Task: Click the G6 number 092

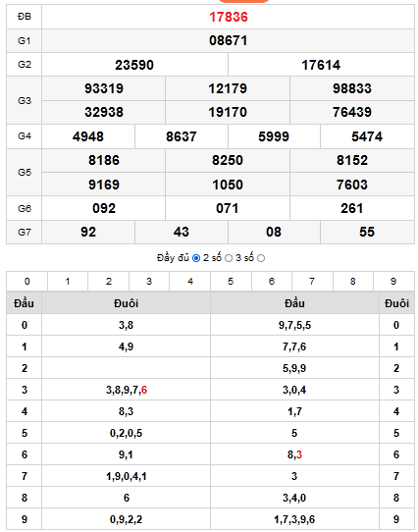Action: pyautogui.click(x=104, y=208)
